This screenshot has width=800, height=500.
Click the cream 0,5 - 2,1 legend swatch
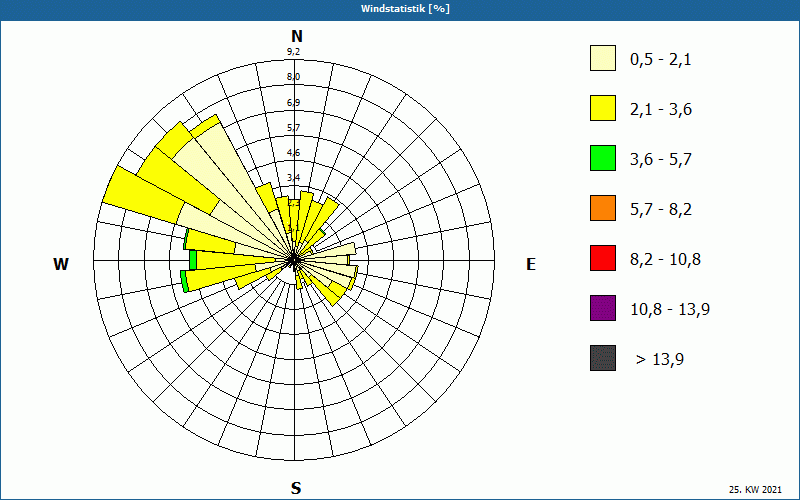pos(603,58)
